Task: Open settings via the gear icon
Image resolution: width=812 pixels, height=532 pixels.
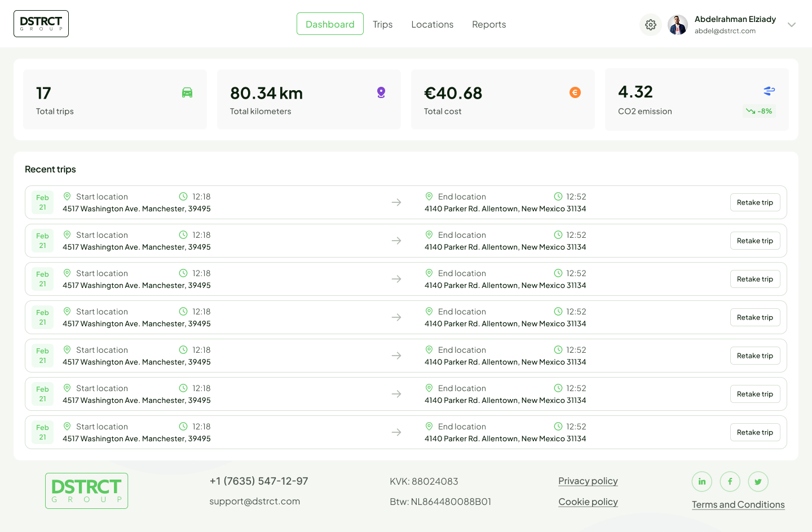Action: 651,25
